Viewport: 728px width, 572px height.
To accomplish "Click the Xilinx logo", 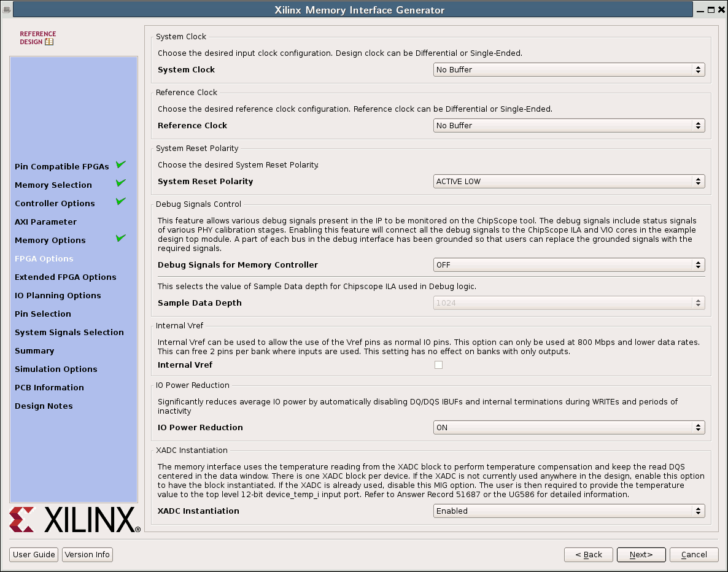I will click(75, 520).
